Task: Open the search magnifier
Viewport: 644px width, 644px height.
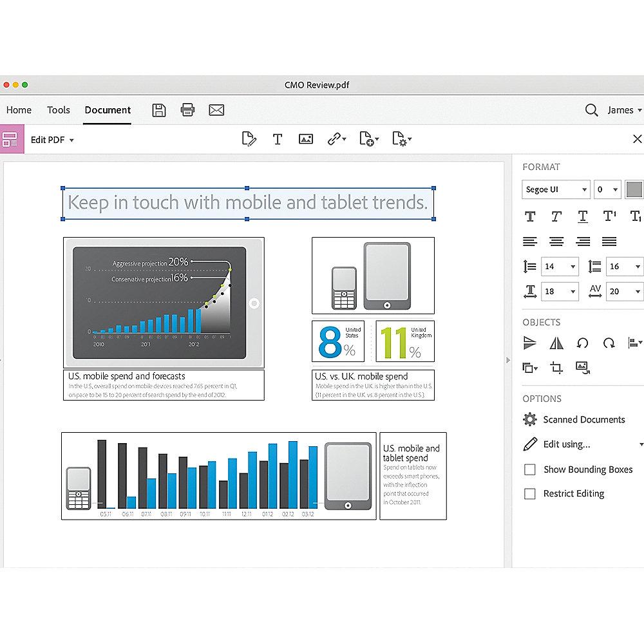Action: pos(591,110)
